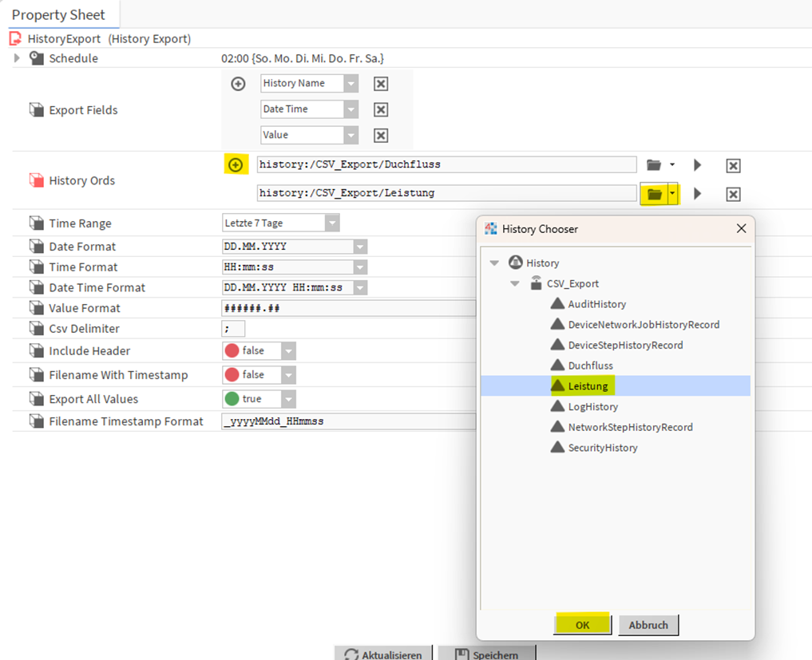
Task: Click the Csv Delimiter property icon
Action: coord(36,328)
